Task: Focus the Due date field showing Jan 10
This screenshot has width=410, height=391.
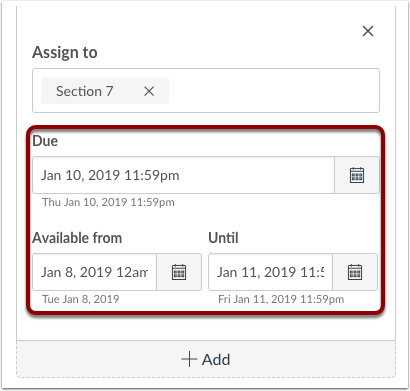Action: pyautogui.click(x=183, y=175)
